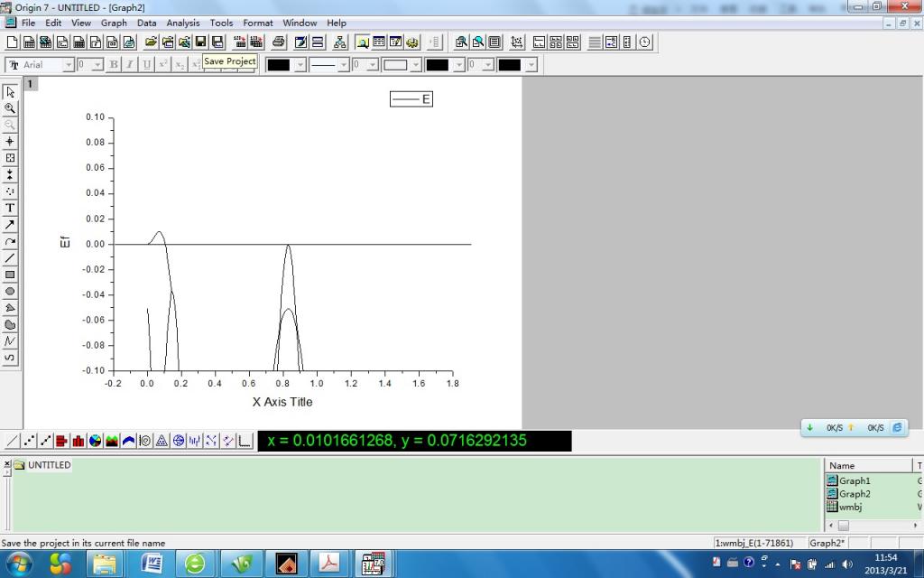
Task: Click the PDF reader taskbar icon
Action: point(328,564)
